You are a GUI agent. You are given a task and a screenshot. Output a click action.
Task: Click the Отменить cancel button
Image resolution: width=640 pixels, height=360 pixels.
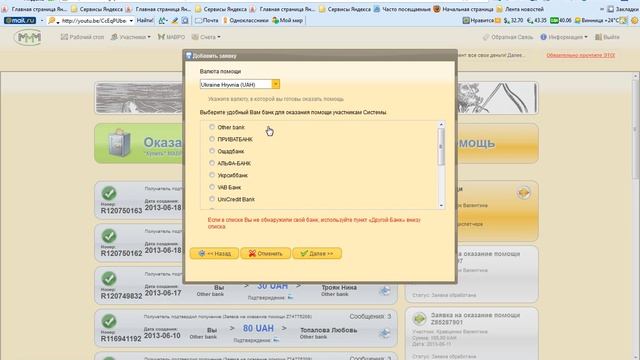265,253
